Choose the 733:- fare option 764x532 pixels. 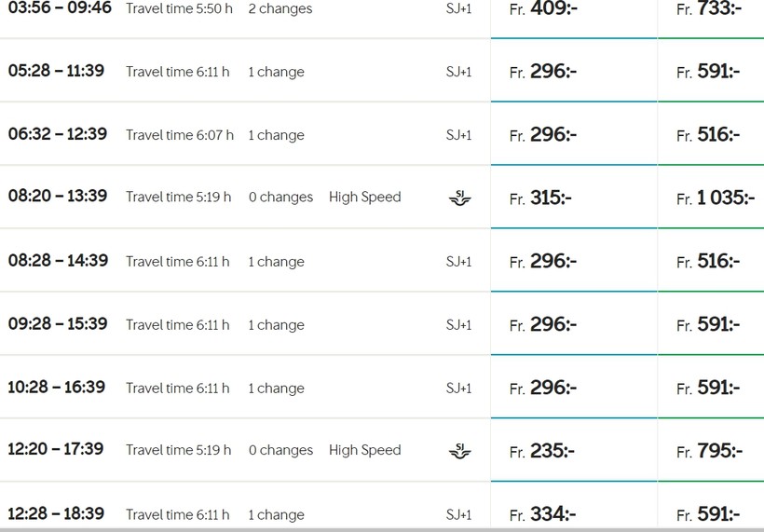pos(710,9)
